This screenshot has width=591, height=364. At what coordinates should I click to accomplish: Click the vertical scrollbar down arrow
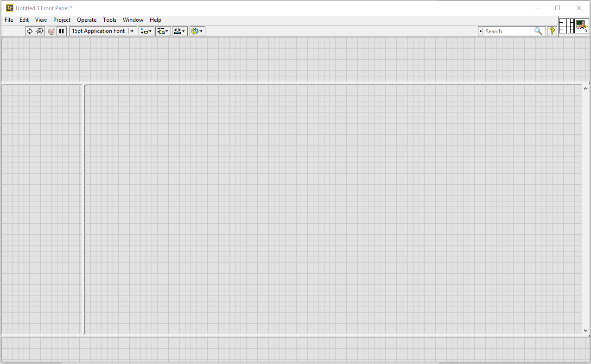[x=585, y=331]
